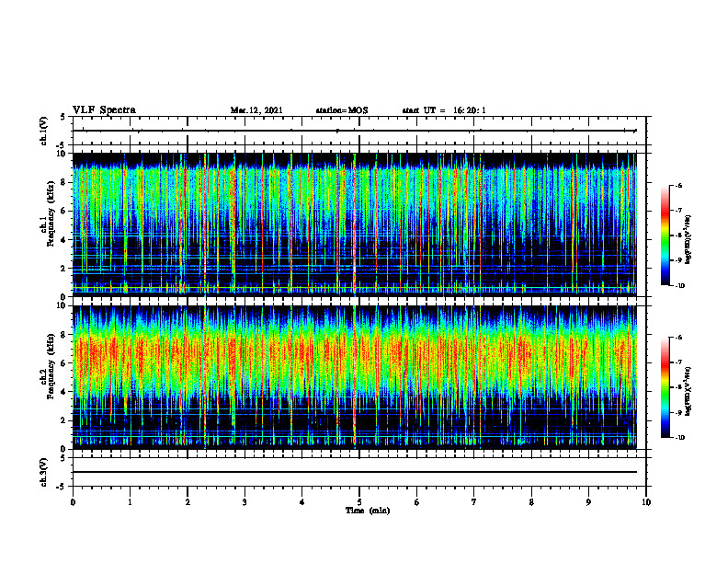Click the ch.2 spectrogram color bar
This screenshot has width=728, height=563.
[665, 387]
